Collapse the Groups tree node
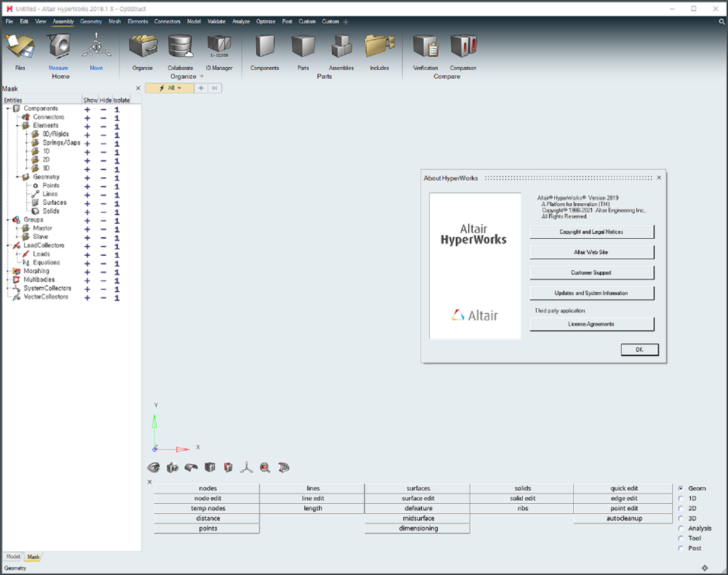The image size is (728, 575). [8, 220]
